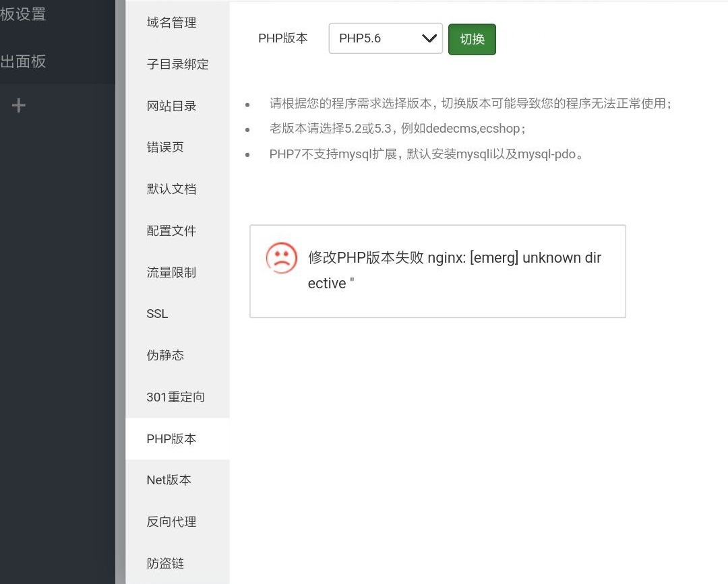
Task: Open Net版本 settings
Action: coord(169,480)
